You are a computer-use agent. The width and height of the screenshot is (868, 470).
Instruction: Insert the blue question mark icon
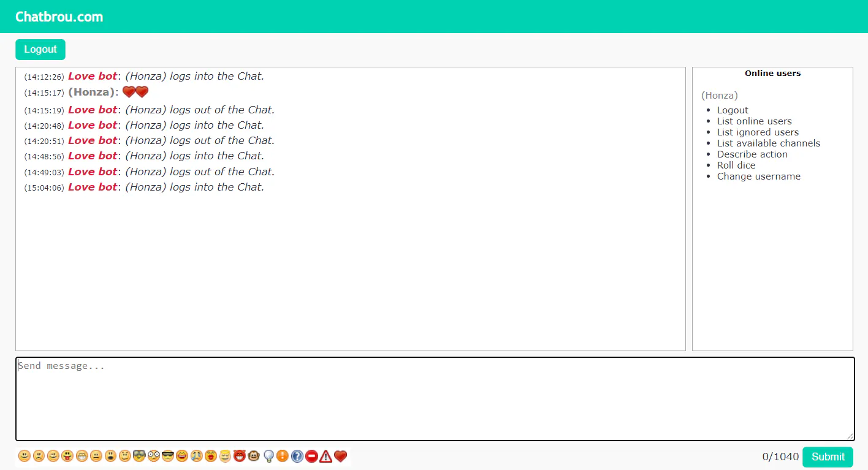[x=297, y=456]
